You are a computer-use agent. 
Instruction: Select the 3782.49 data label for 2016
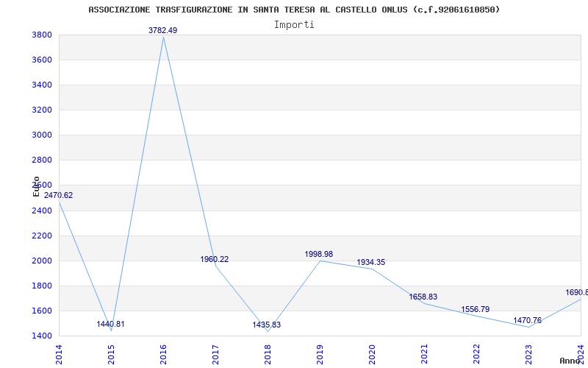tap(162, 30)
